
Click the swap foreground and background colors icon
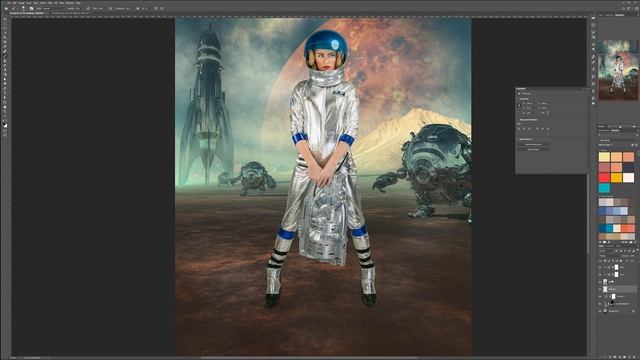tap(6, 120)
